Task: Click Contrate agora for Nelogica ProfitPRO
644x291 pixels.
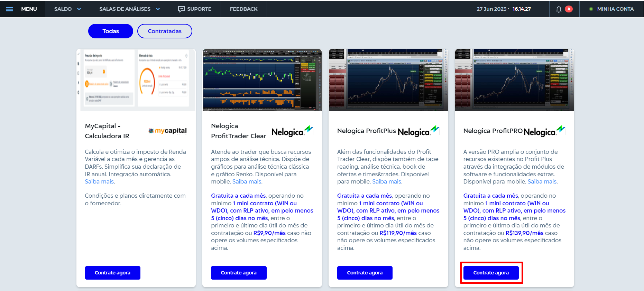Action: coord(491,273)
